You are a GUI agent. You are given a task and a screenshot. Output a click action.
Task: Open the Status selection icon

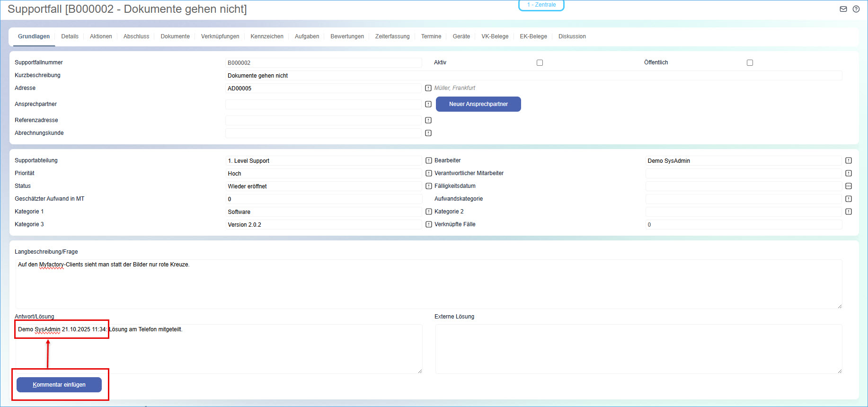coord(429,186)
